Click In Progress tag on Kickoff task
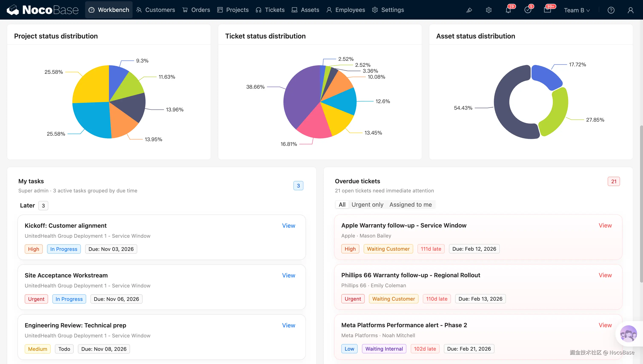Viewport: 643px width, 364px height. 64,249
